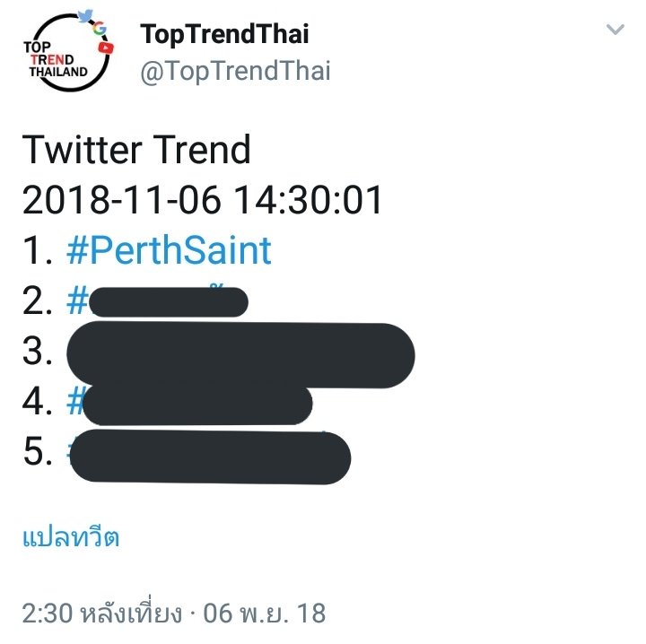
Task: Open the #PerthSaint hashtag
Action: 169,250
